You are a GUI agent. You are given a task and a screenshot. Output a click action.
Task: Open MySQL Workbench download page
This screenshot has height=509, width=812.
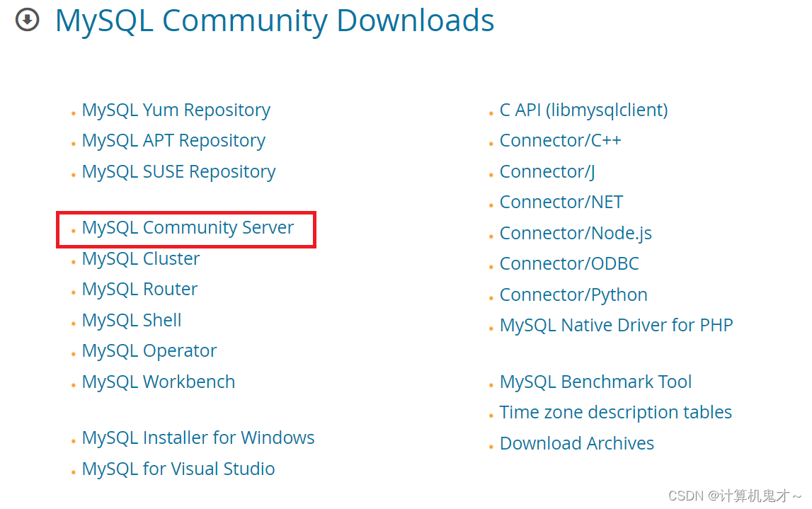click(x=159, y=382)
